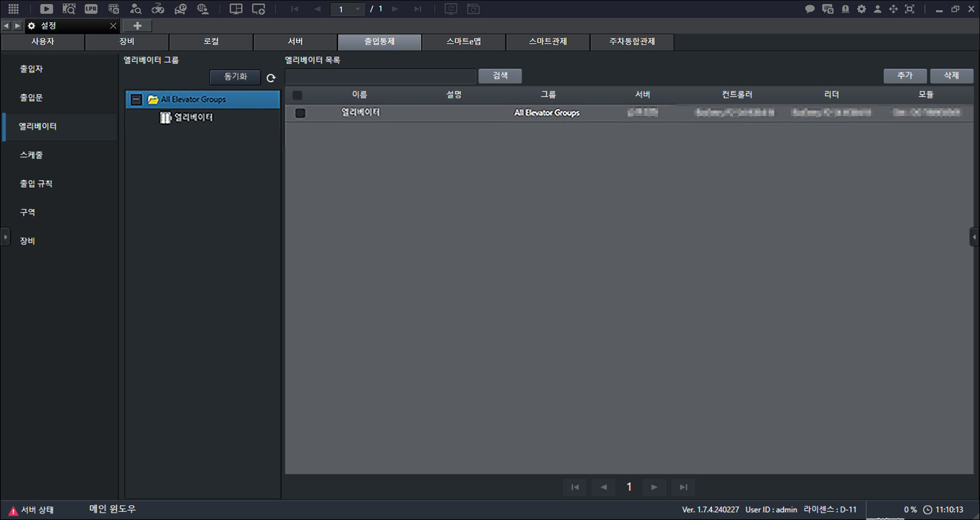
Task: Click the refresh icon next to 동기화
Action: (271, 78)
